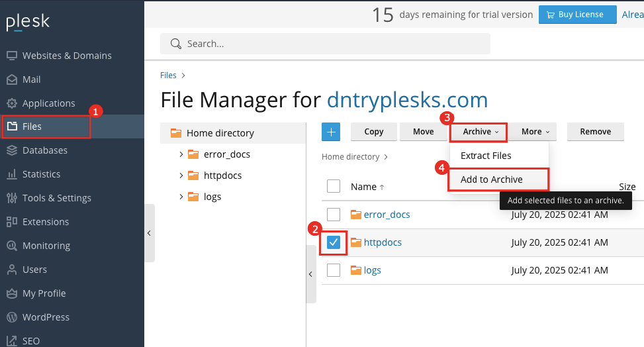The height and width of the screenshot is (347, 644).
Task: Click the blue plus add button
Action: (331, 132)
